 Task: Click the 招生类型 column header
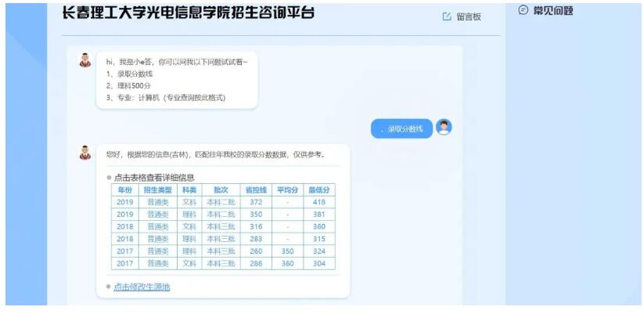158,189
